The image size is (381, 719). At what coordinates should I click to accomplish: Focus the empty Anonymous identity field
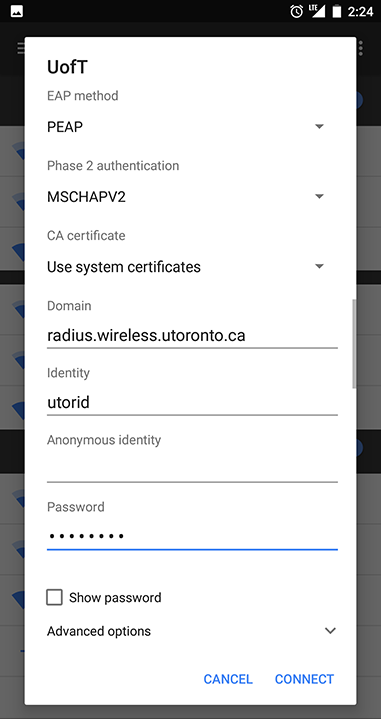pyautogui.click(x=192, y=470)
